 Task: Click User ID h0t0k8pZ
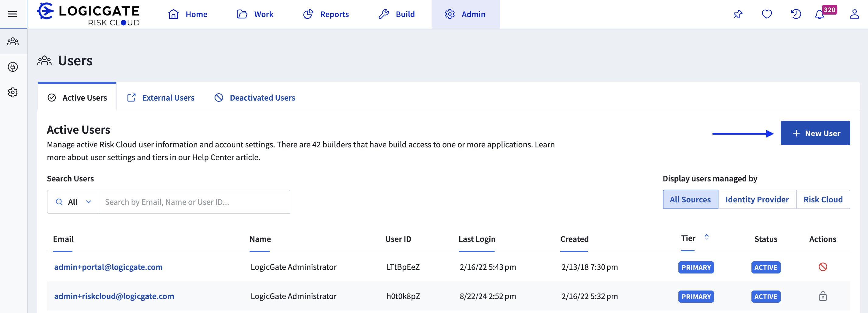(403, 296)
